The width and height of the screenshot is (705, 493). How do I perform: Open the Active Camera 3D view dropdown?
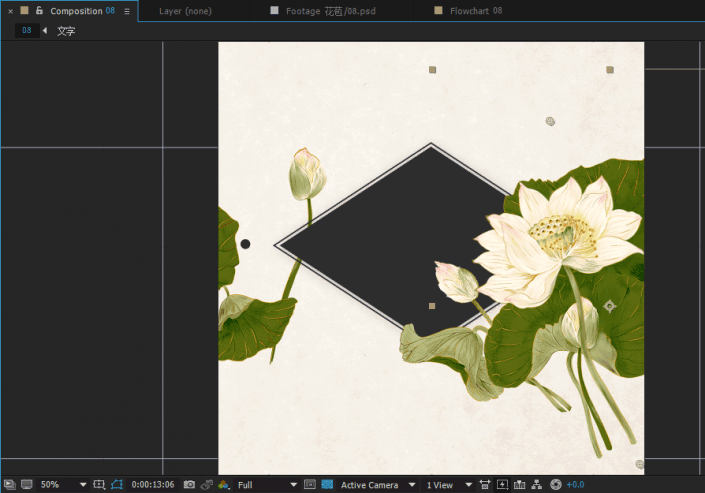[378, 484]
